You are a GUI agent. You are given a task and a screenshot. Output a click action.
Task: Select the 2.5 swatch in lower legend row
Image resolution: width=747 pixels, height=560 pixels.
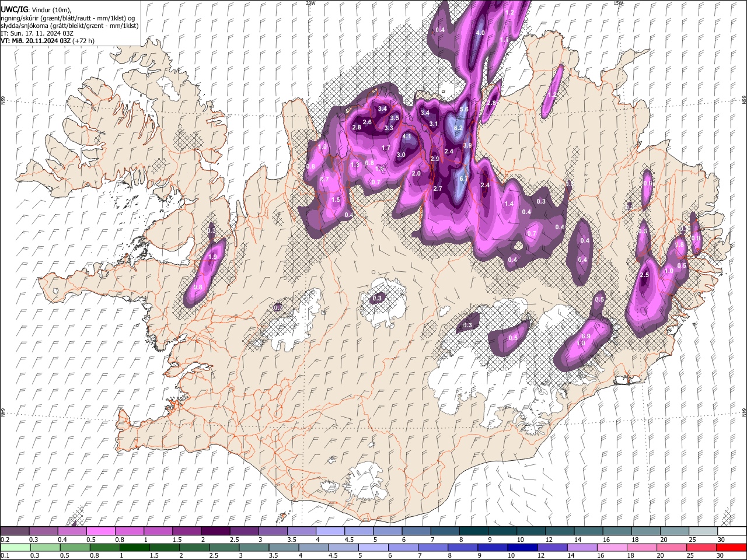click(224, 547)
